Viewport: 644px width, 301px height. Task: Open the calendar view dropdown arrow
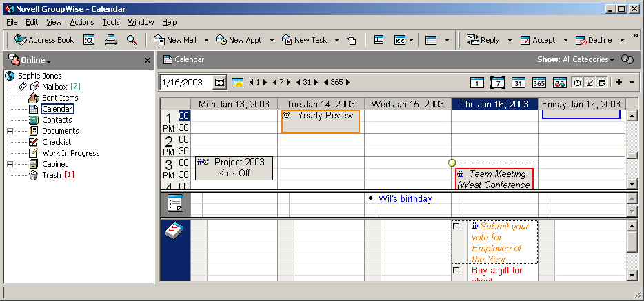tap(447, 40)
